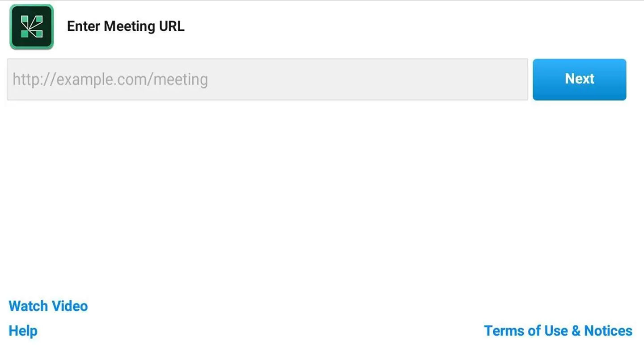Click the blue Next button

(x=579, y=80)
